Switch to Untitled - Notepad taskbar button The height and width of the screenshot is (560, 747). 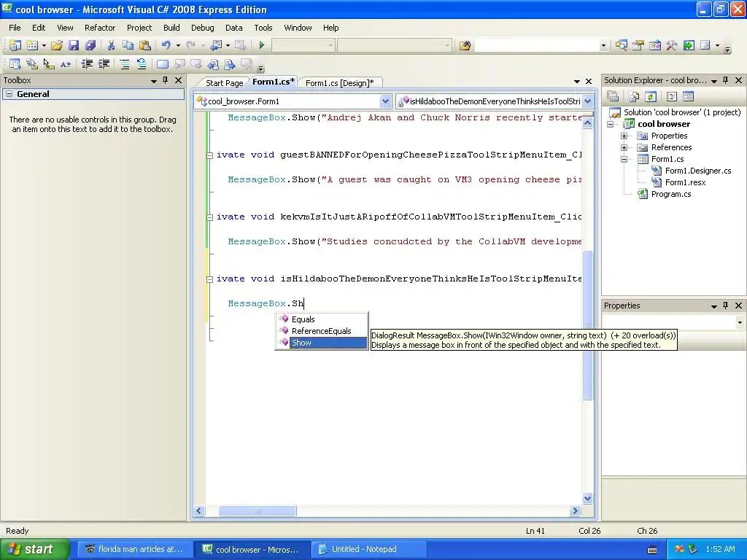[x=369, y=549]
